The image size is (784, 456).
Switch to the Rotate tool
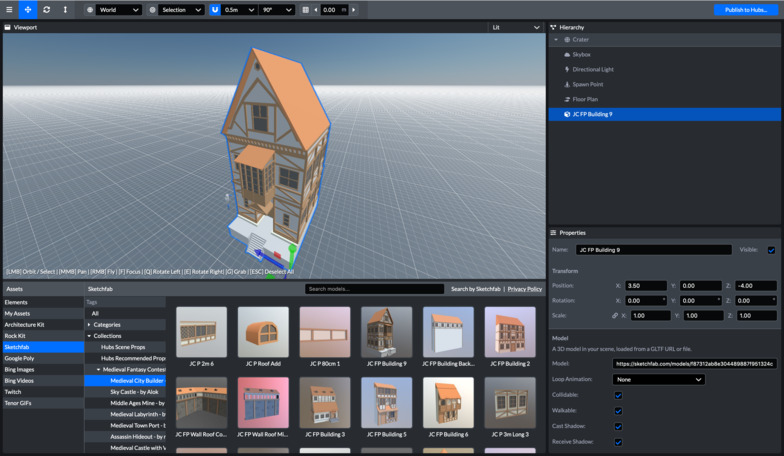[47, 9]
